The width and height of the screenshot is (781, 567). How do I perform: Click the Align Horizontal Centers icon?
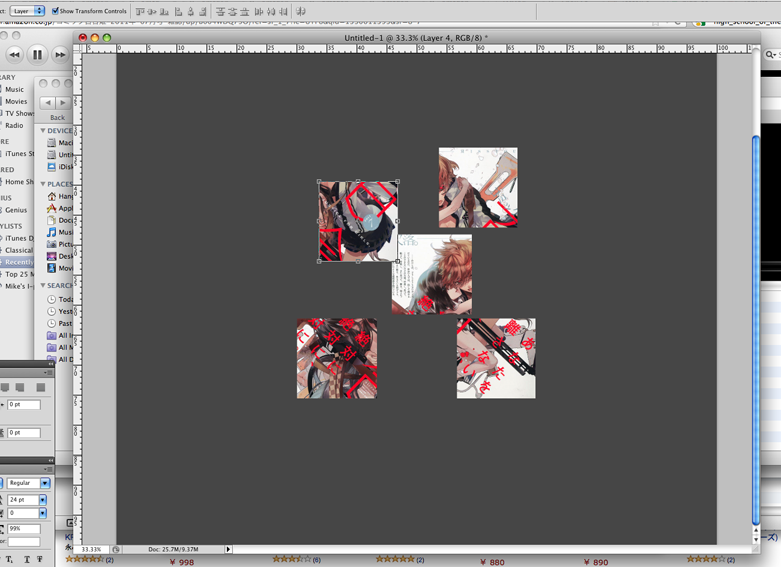[x=190, y=11]
